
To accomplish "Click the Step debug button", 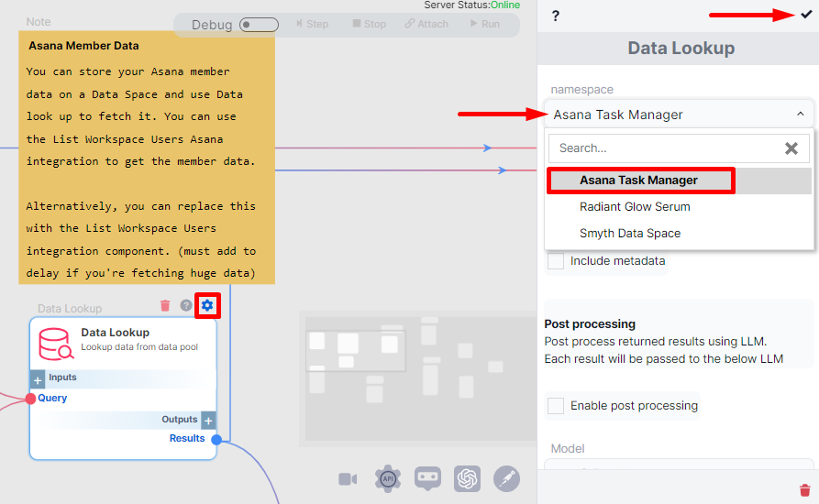I will pyautogui.click(x=312, y=24).
